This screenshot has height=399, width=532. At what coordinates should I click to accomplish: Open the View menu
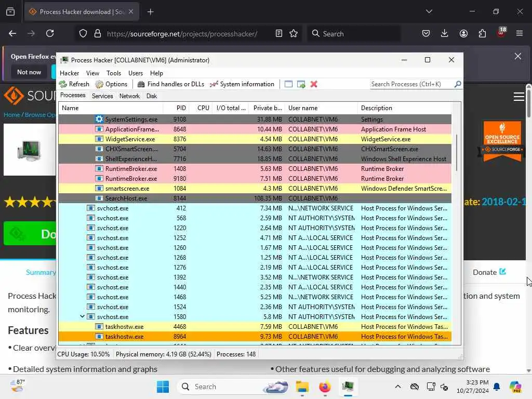(x=92, y=73)
